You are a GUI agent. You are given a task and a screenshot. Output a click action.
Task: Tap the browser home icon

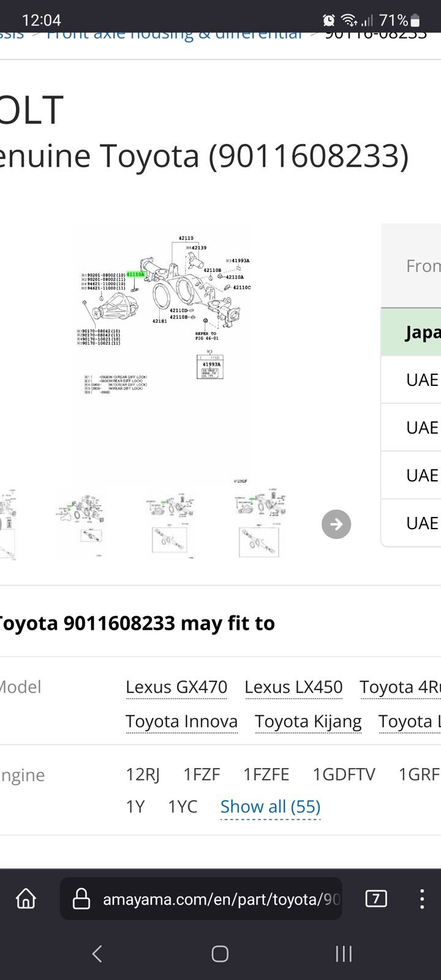click(x=26, y=899)
